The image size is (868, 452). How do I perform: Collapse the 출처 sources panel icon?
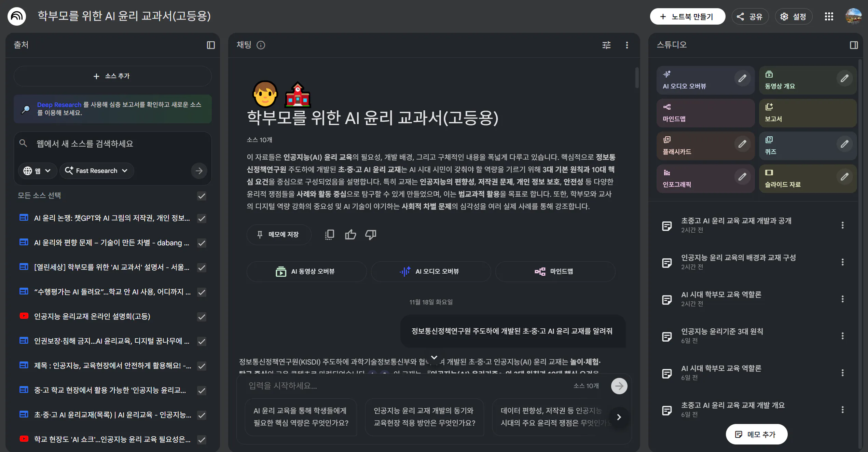(211, 45)
